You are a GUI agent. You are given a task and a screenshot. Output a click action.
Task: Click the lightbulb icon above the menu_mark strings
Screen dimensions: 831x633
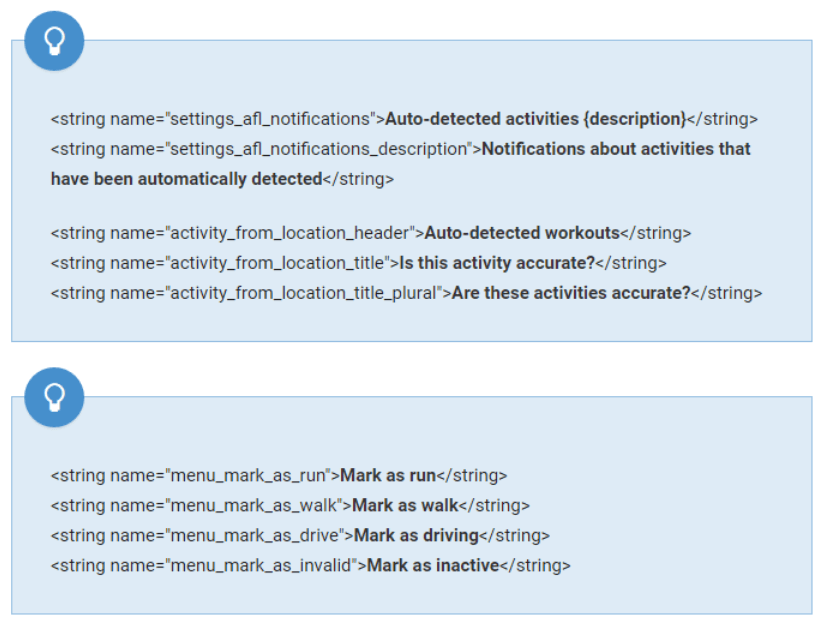(x=54, y=397)
